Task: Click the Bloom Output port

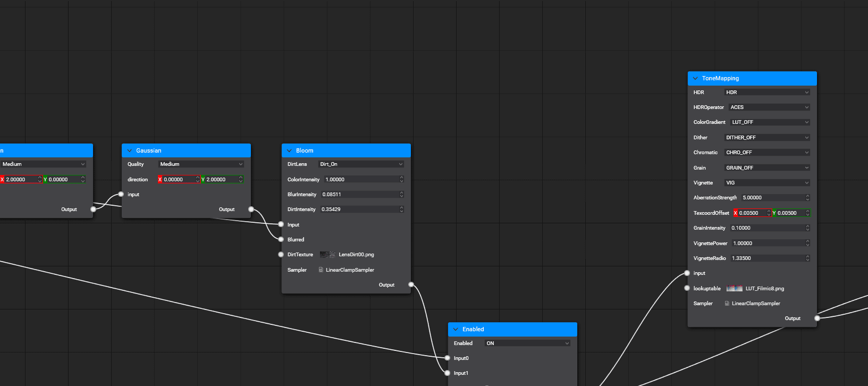Action: click(x=411, y=285)
